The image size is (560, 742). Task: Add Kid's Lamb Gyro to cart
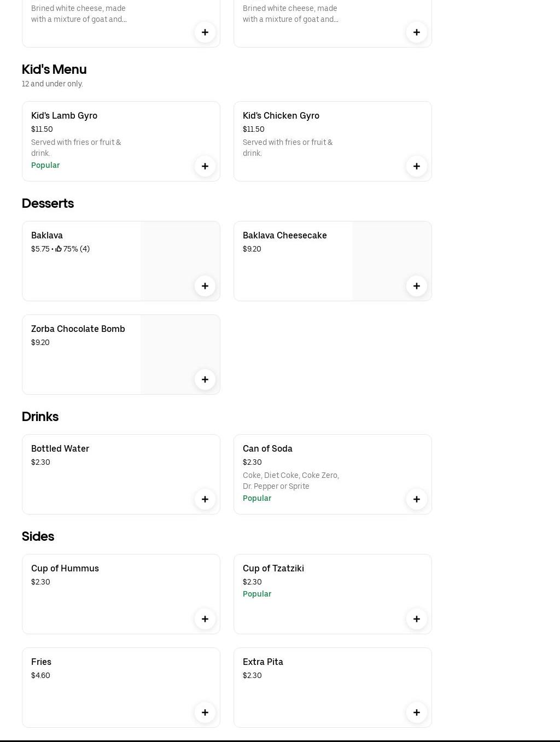(x=205, y=166)
